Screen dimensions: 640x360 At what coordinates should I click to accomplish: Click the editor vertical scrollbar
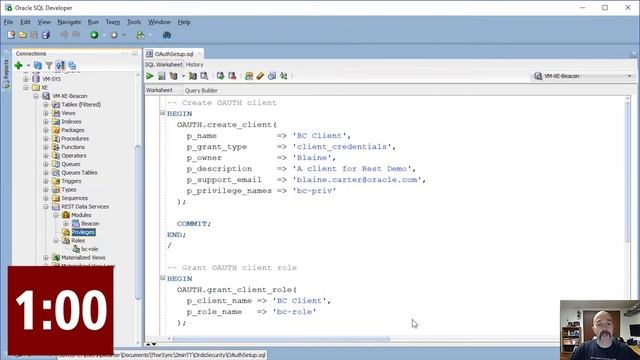coord(628,171)
